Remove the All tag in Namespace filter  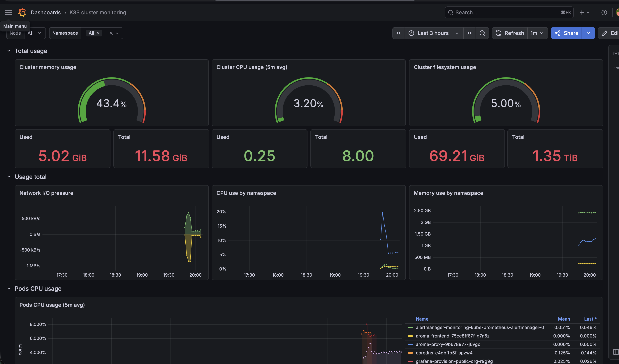point(98,33)
